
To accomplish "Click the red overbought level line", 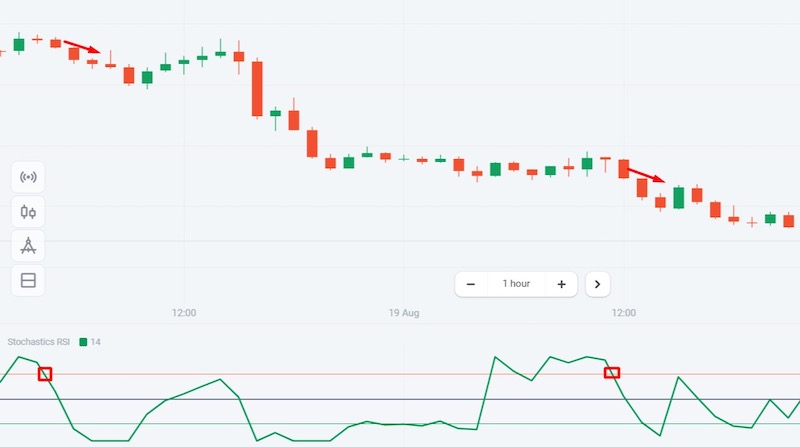I will [x=300, y=374].
